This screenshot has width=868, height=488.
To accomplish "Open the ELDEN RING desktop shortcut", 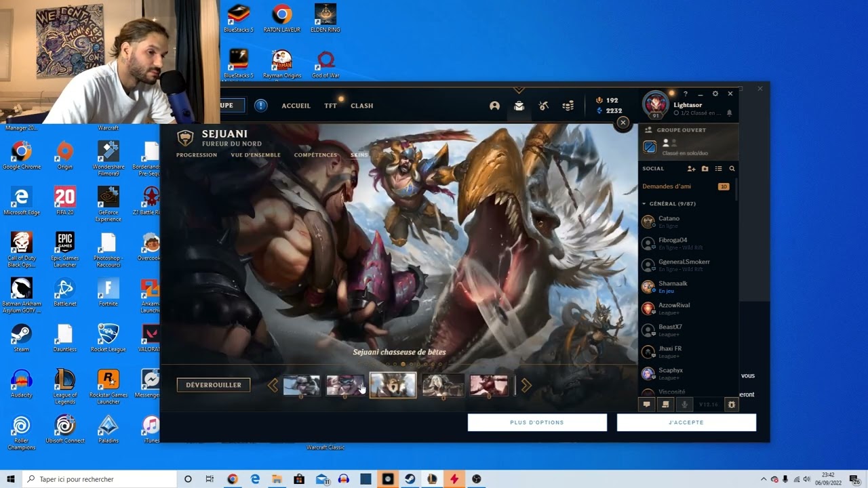I will click(x=325, y=18).
